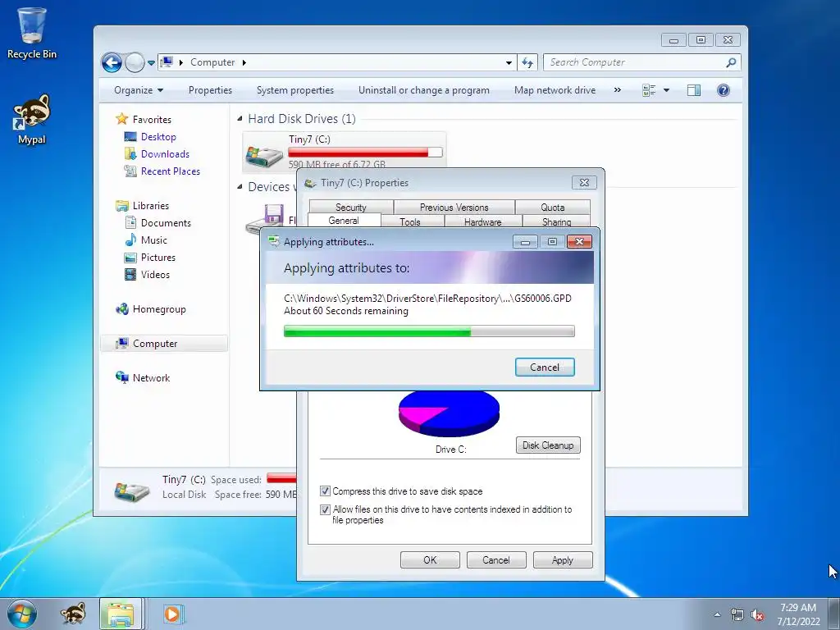
Task: Click OK in Tiny7 Properties
Action: coord(430,559)
